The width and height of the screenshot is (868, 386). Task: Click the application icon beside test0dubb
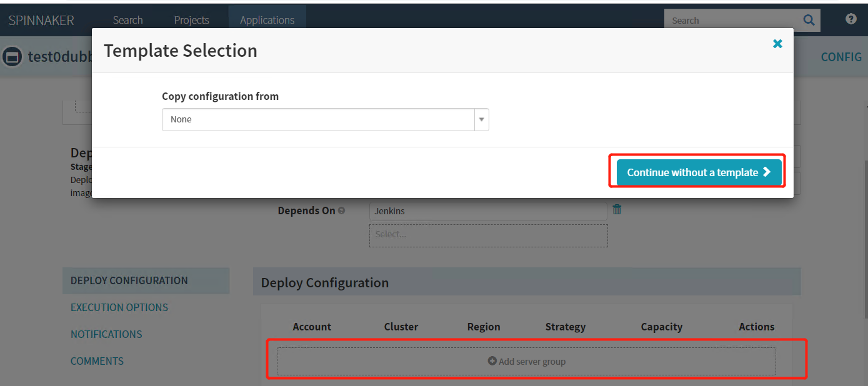[x=11, y=57]
